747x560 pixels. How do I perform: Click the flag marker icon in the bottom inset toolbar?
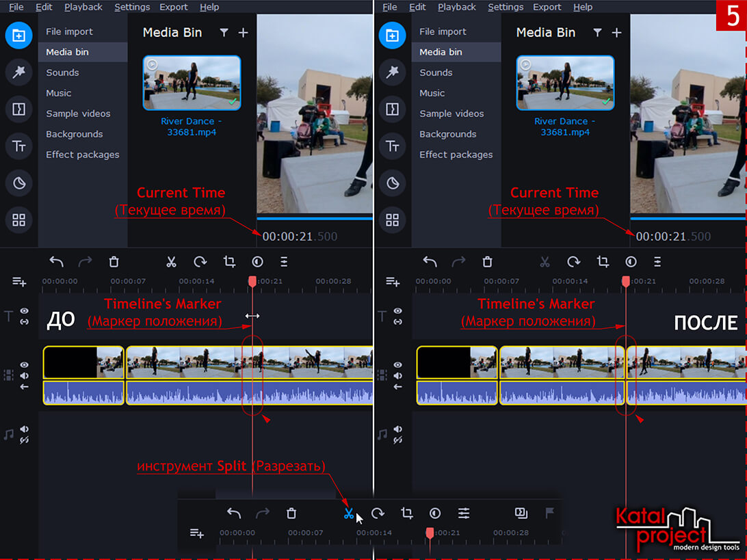[x=549, y=513]
